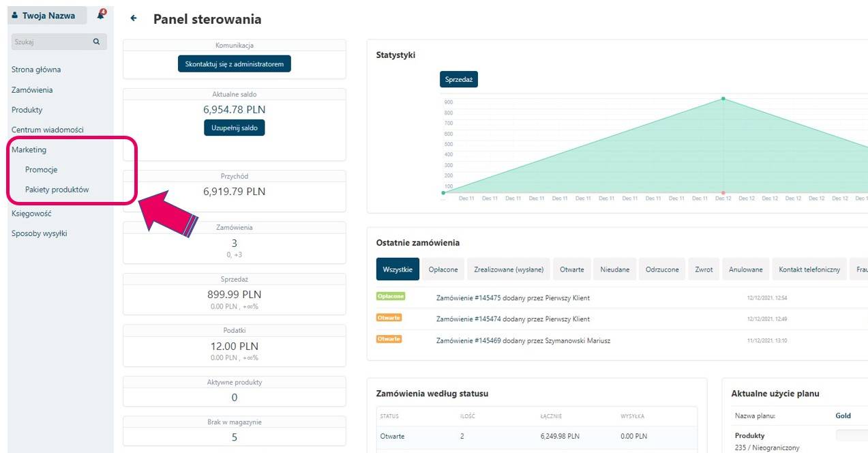The height and width of the screenshot is (453, 868).
Task: Open order #145475 by Pierwszy Klient
Action: [513, 298]
